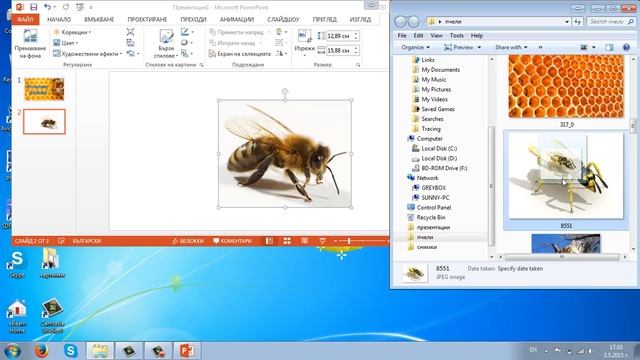Switch to the ПРЕХОДИ tab

[x=193, y=19]
